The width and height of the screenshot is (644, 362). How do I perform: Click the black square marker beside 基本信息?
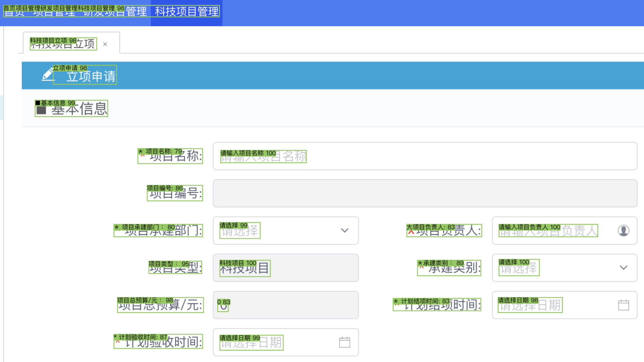pos(41,110)
